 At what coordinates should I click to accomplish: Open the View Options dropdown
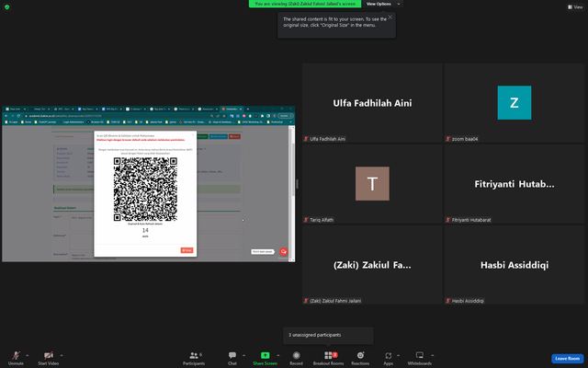pos(382,4)
